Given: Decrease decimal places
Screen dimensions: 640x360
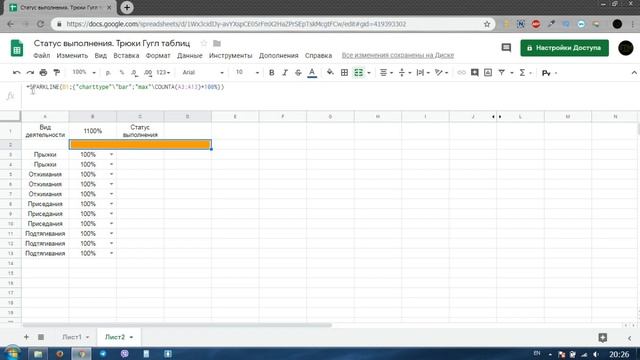Looking at the screenshot, I should click(134, 73).
